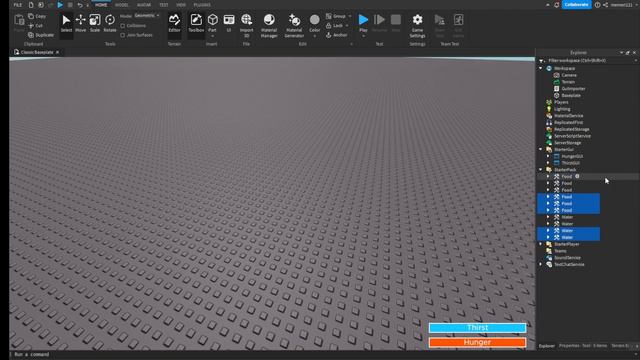
Task: Open the dropdown arrow under Play
Action: pyautogui.click(x=363, y=36)
